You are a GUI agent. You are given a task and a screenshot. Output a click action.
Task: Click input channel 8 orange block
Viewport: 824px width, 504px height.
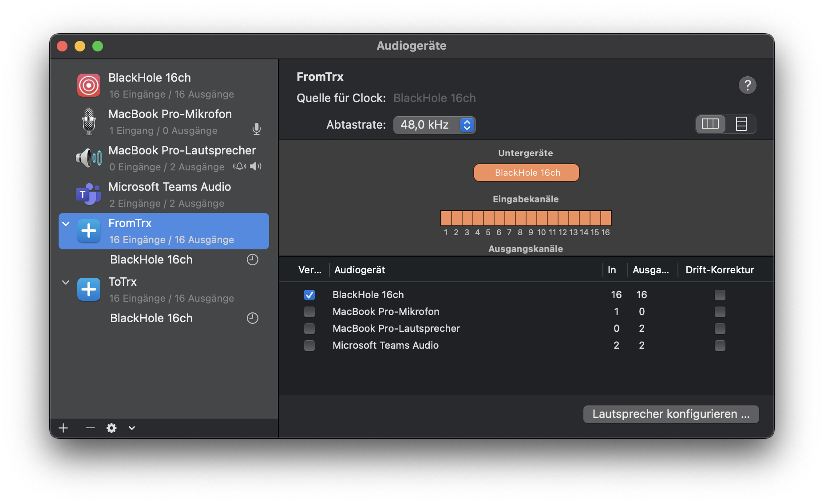pos(520,219)
